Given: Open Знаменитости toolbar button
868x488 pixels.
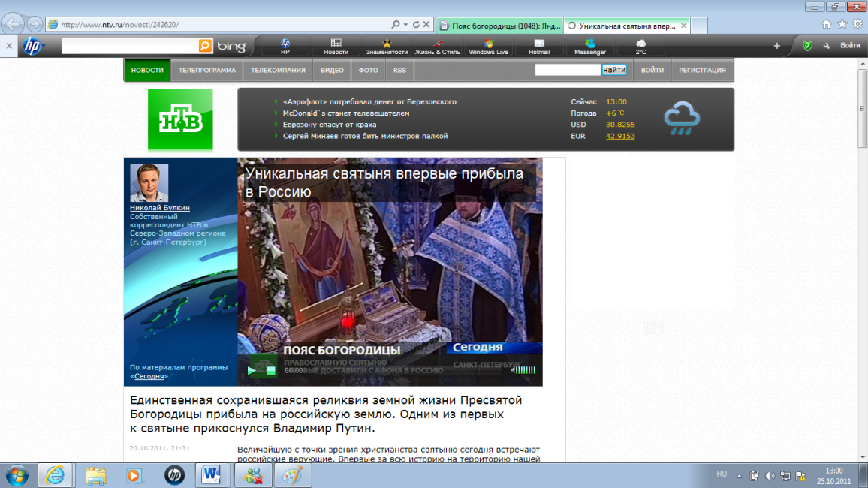Looking at the screenshot, I should [387, 47].
